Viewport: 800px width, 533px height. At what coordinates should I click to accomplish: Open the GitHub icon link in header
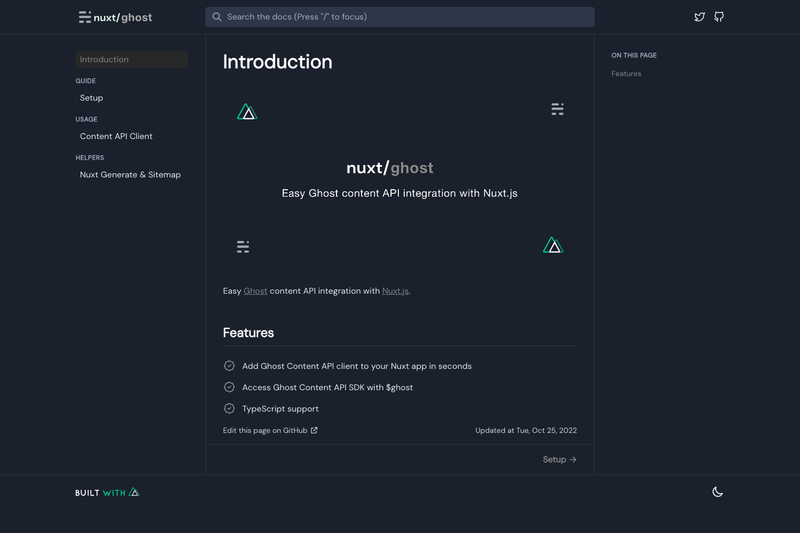tap(719, 17)
